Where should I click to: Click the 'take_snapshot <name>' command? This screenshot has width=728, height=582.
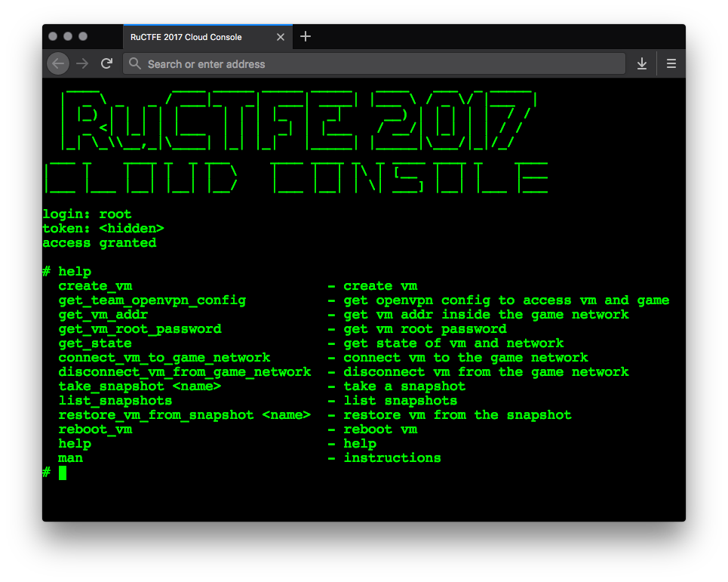coord(140,386)
